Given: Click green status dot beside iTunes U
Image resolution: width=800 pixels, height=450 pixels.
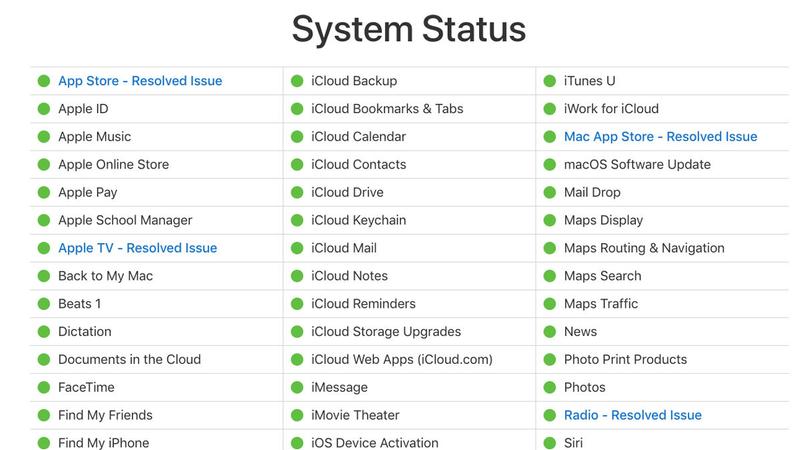Looking at the screenshot, I should 549,81.
